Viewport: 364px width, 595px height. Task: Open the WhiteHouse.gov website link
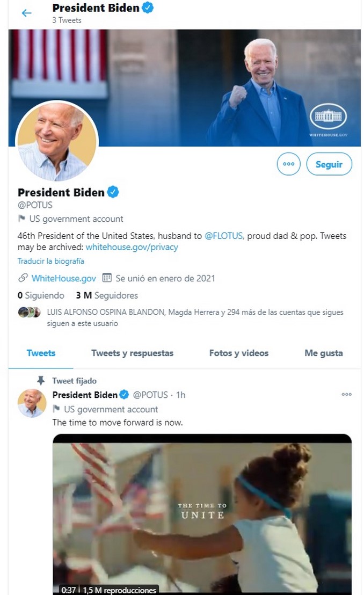tap(63, 278)
